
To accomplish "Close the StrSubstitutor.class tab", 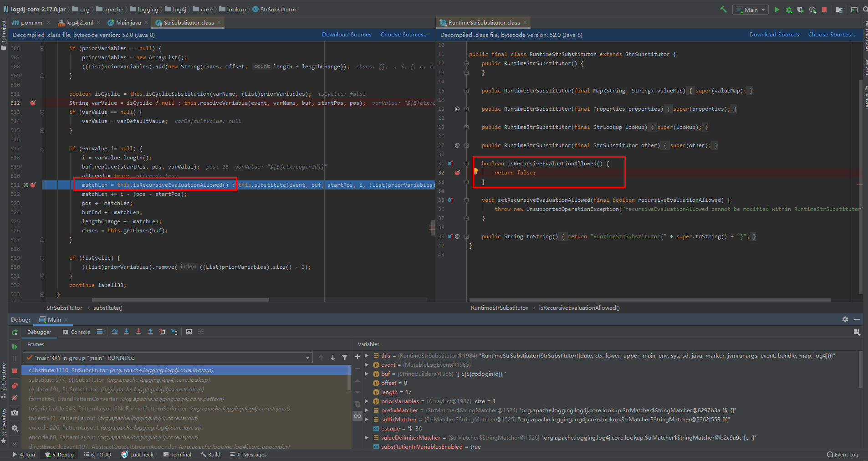I will point(219,22).
